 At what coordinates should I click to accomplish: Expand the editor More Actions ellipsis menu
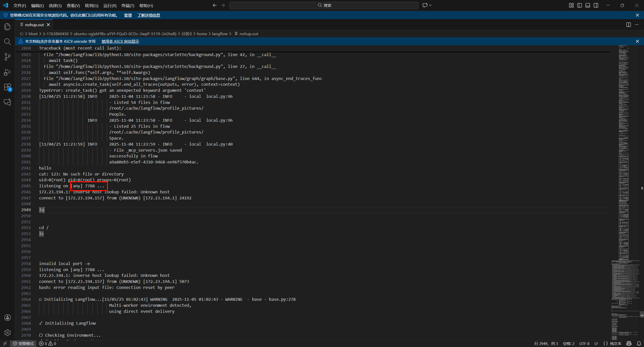[x=637, y=25]
